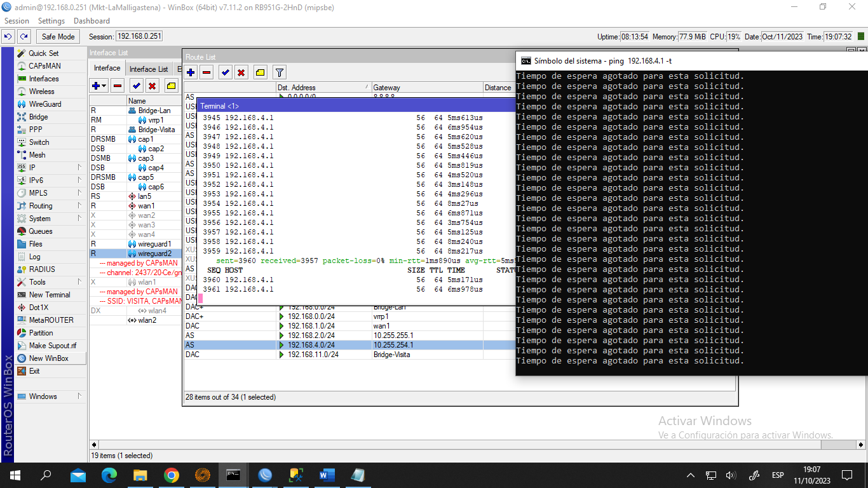Screen dimensions: 868x488
Task: Open WireGuard from the sidebar
Action: (44, 104)
